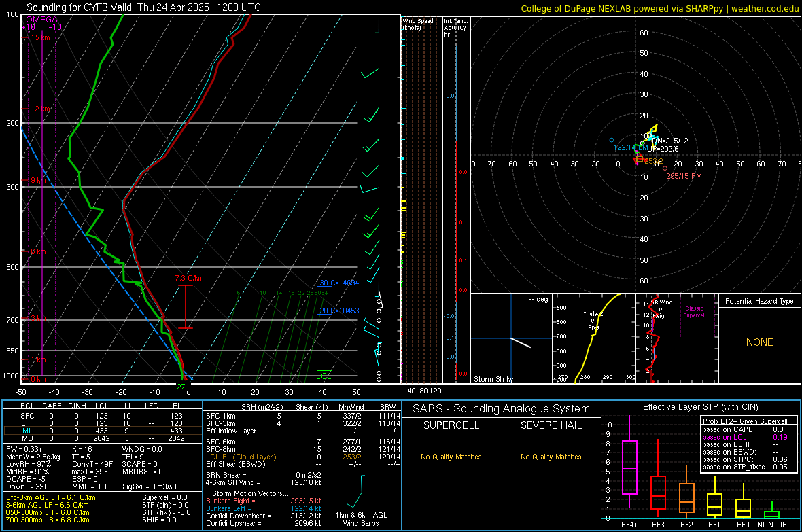Click the '-20 C=10453'' height label
Image resolution: width=802 pixels, height=532 pixels.
tap(338, 311)
